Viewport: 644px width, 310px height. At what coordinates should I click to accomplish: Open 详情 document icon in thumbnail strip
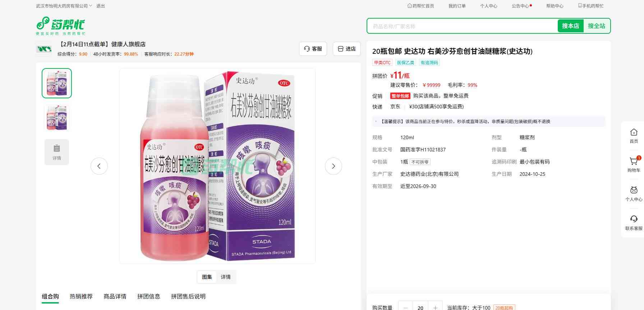point(57,152)
